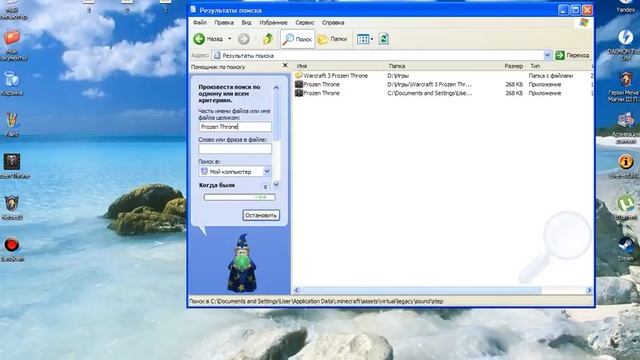
Task: Close the Помощник по поиску pane
Action: pos(285,65)
